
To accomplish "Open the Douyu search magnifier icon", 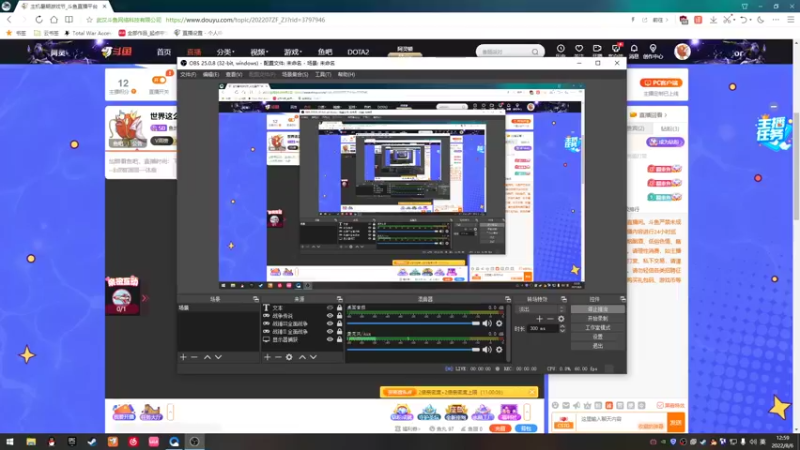I will click(535, 52).
